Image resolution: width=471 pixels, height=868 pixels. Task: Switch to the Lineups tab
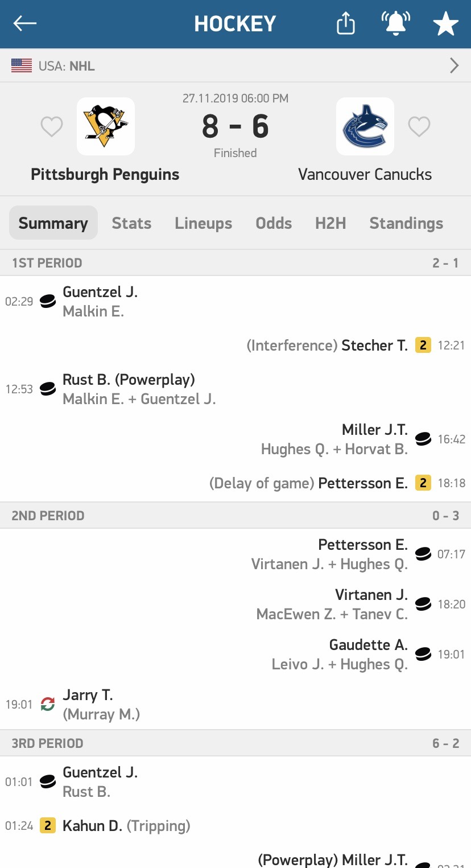(204, 223)
